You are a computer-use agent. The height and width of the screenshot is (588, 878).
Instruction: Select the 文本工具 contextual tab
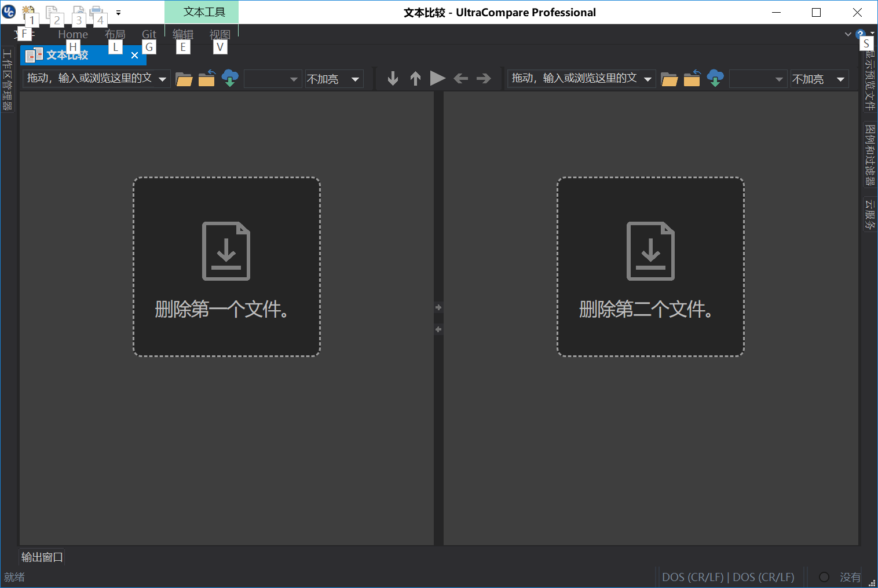[202, 12]
